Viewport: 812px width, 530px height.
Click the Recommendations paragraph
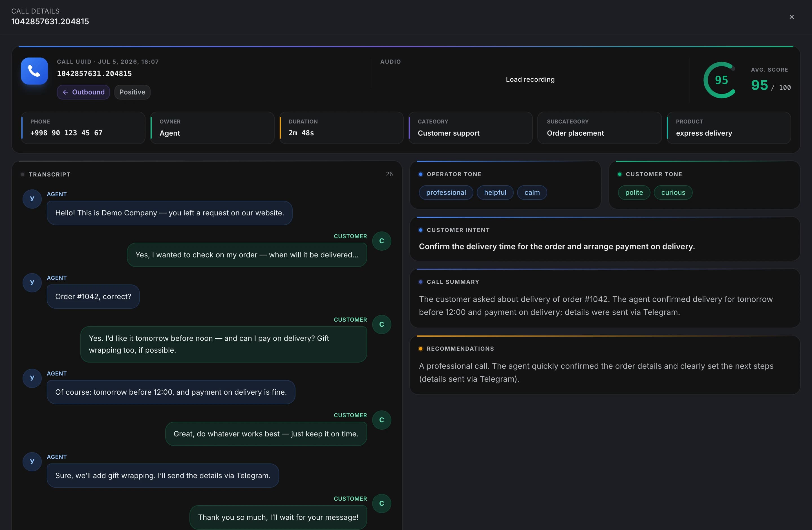596,372
